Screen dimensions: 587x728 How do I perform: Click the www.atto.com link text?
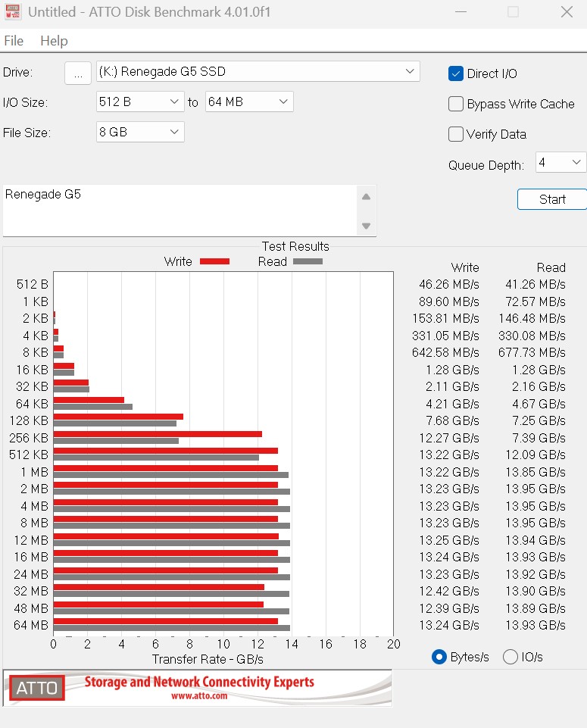click(199, 696)
